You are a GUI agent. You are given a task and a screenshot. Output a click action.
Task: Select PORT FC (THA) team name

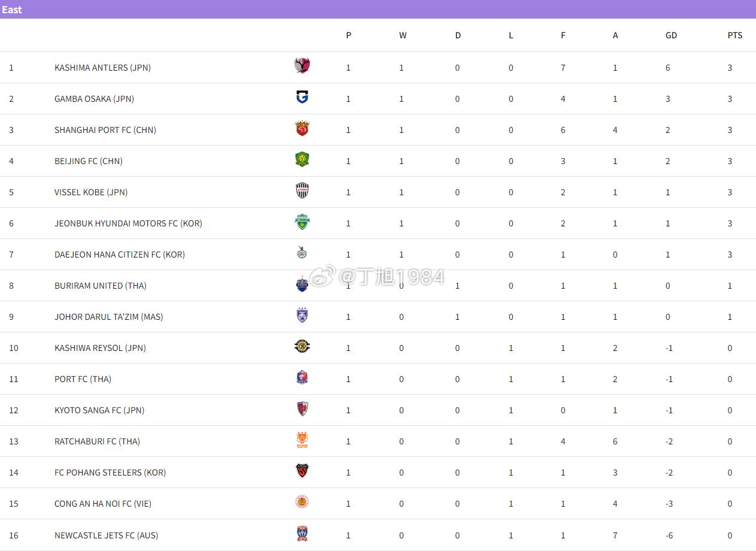[x=83, y=379]
